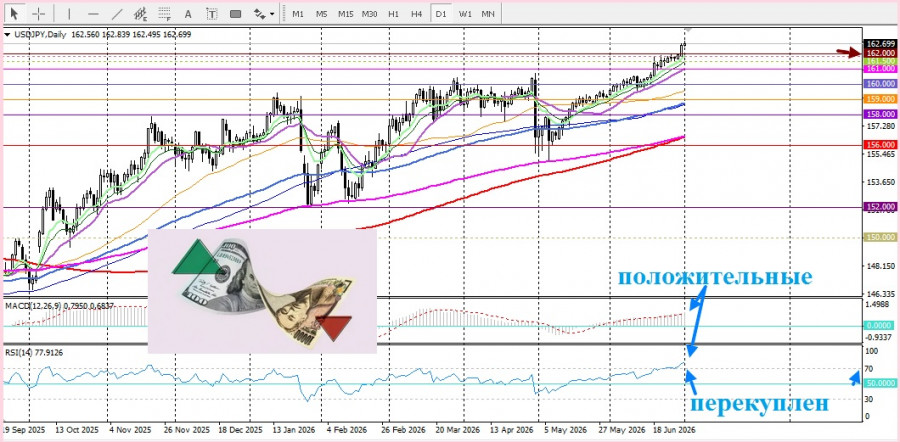
Task: Click the MACD zero level label 0.0000
Action: click(880, 325)
